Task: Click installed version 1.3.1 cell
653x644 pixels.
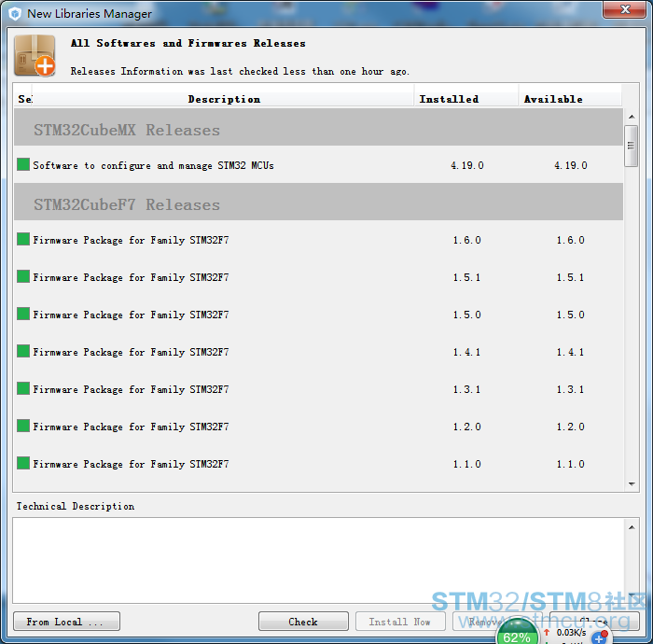Action: tap(466, 389)
